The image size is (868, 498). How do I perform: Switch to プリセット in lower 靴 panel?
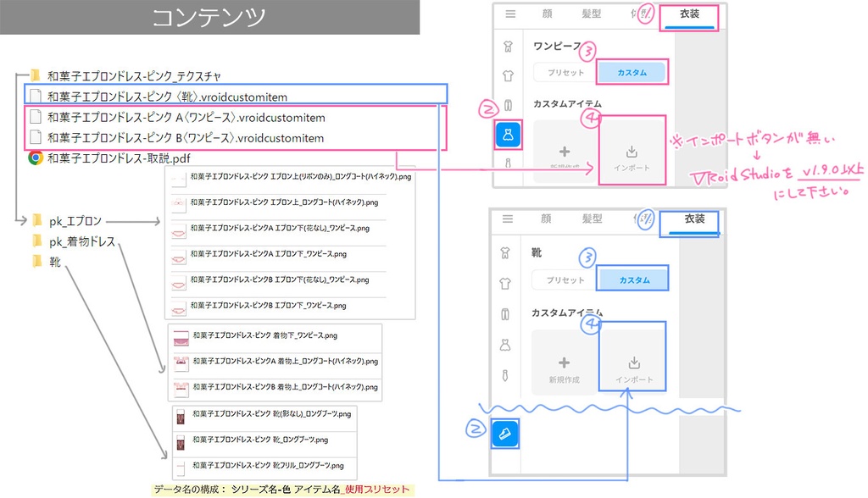pyautogui.click(x=565, y=280)
